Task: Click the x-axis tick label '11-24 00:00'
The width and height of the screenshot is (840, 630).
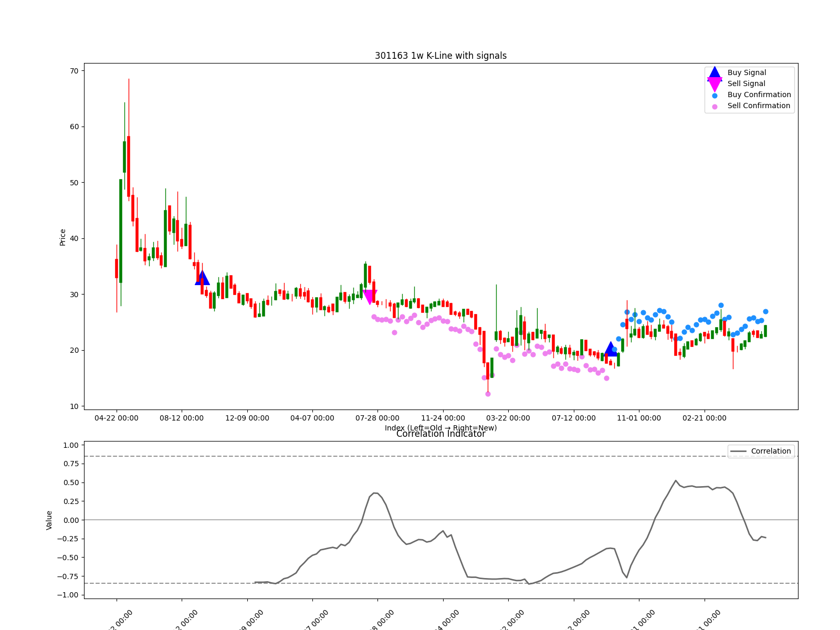Action: (x=443, y=418)
